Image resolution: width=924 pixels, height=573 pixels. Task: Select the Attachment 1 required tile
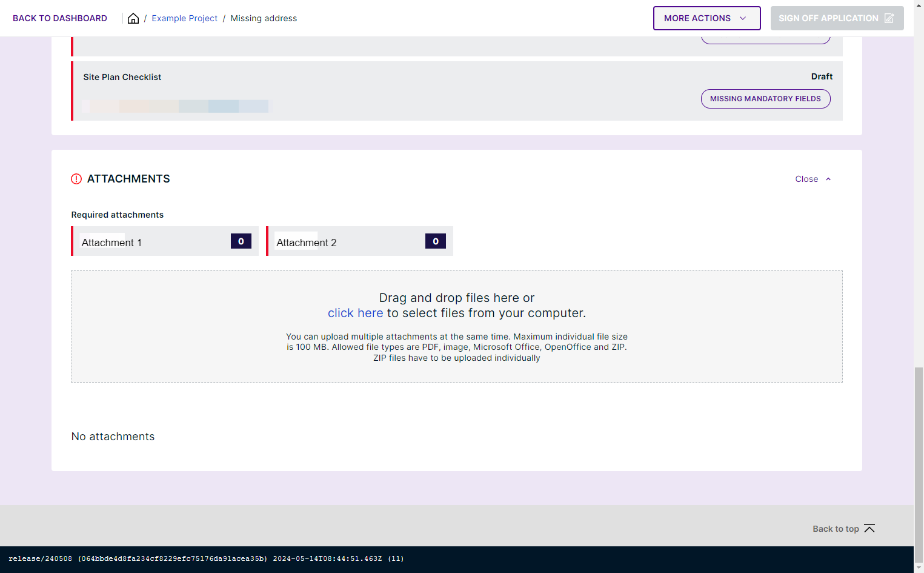[165, 241]
